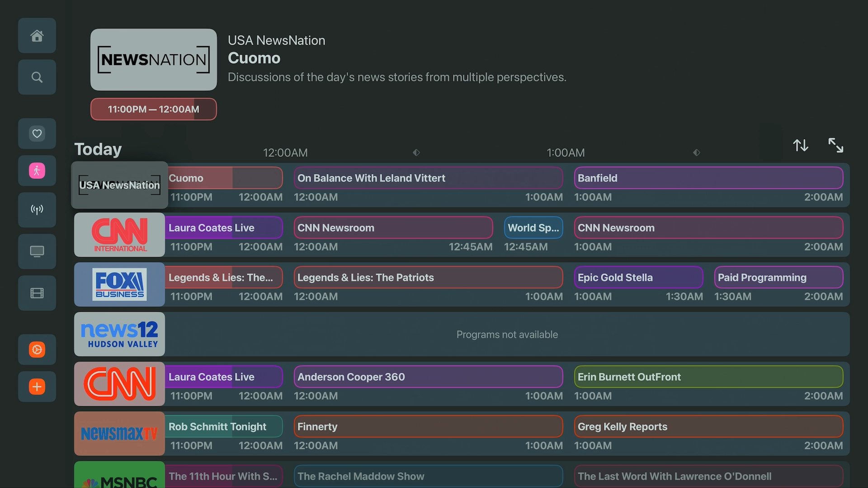868x488 pixels.
Task: Select Anderson Cooper 360
Action: pos(429,377)
